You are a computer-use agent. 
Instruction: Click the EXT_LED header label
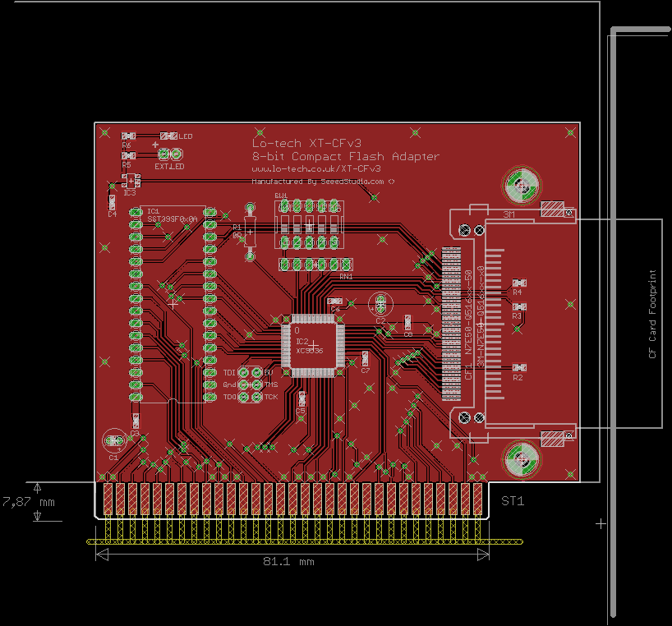pos(169,166)
